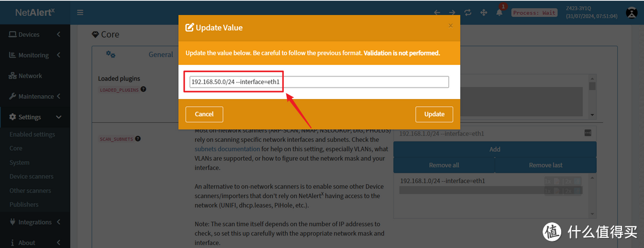
Task: Click the subnet value input field
Action: coord(319,82)
